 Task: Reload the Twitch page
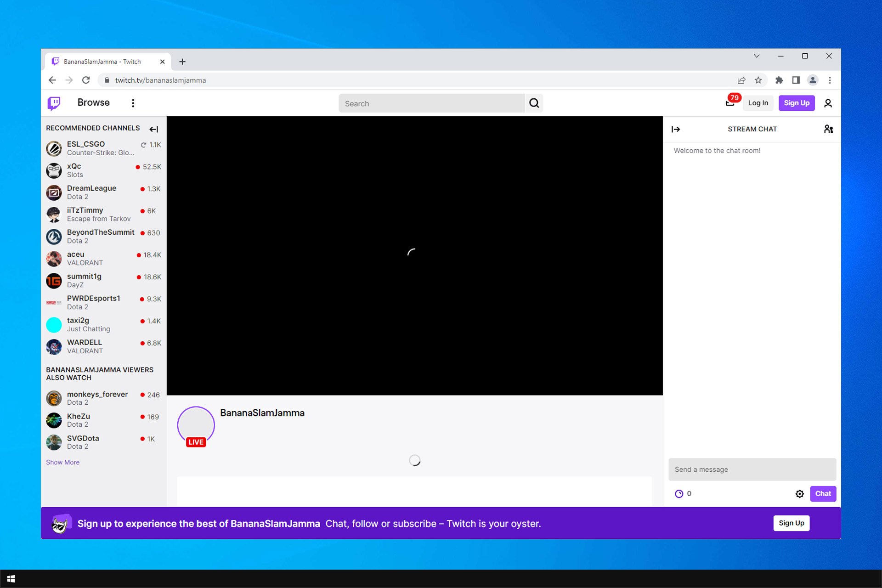(86, 80)
